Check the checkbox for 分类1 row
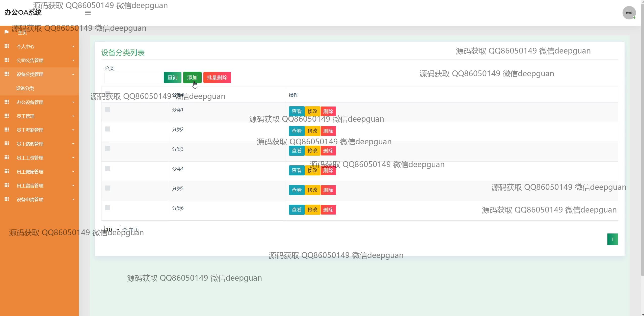The image size is (644, 316). [x=108, y=109]
